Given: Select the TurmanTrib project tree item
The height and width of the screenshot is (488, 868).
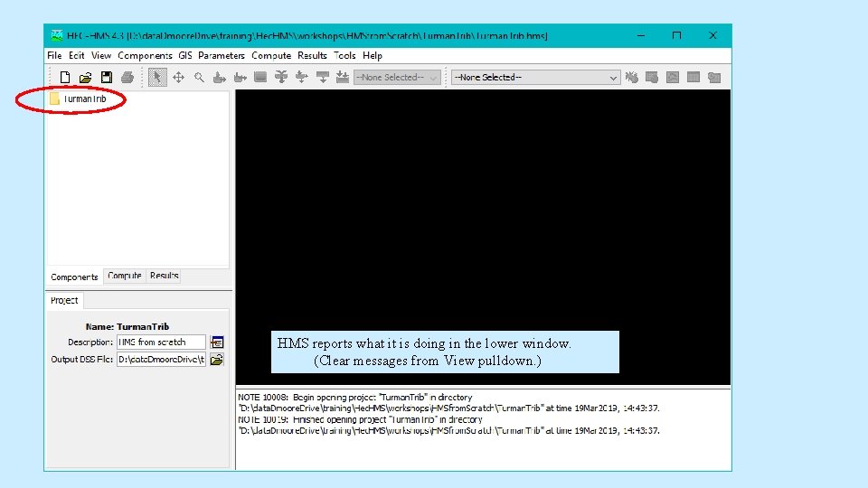Looking at the screenshot, I should pyautogui.click(x=85, y=99).
